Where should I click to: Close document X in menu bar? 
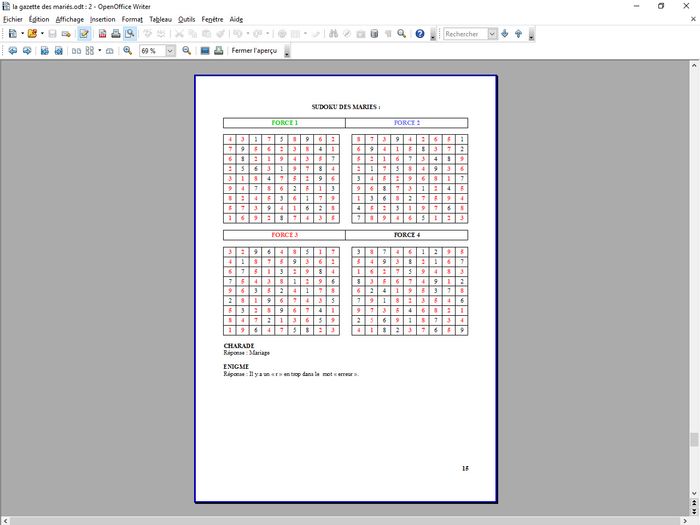[693, 19]
